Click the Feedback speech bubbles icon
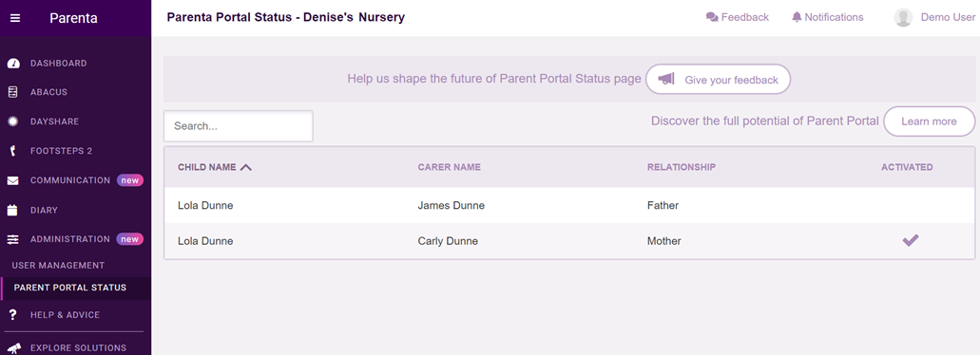This screenshot has width=980, height=355. point(712,17)
